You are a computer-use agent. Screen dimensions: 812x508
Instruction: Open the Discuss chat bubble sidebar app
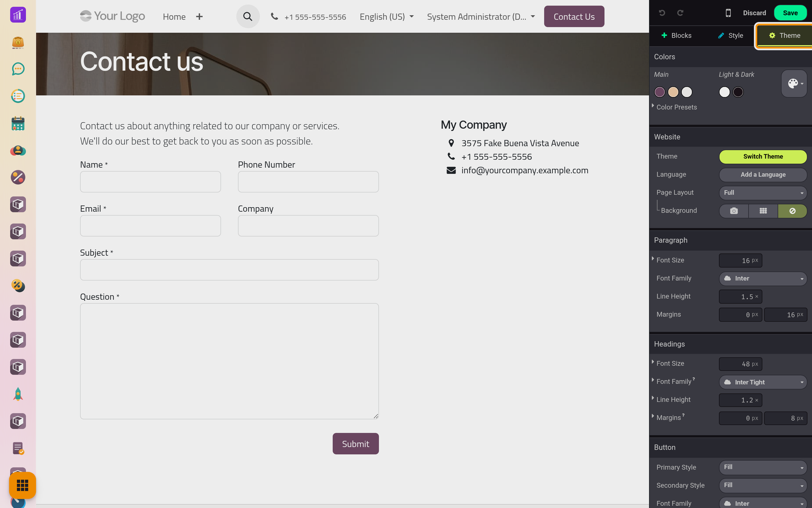[18, 69]
